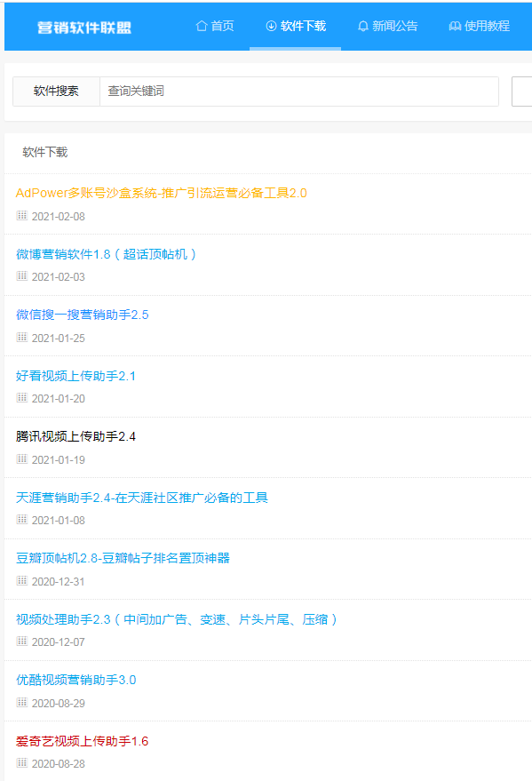Image resolution: width=532 pixels, height=781 pixels.
Task: Open 优酷视频营销助手3.0 link
Action: [75, 680]
